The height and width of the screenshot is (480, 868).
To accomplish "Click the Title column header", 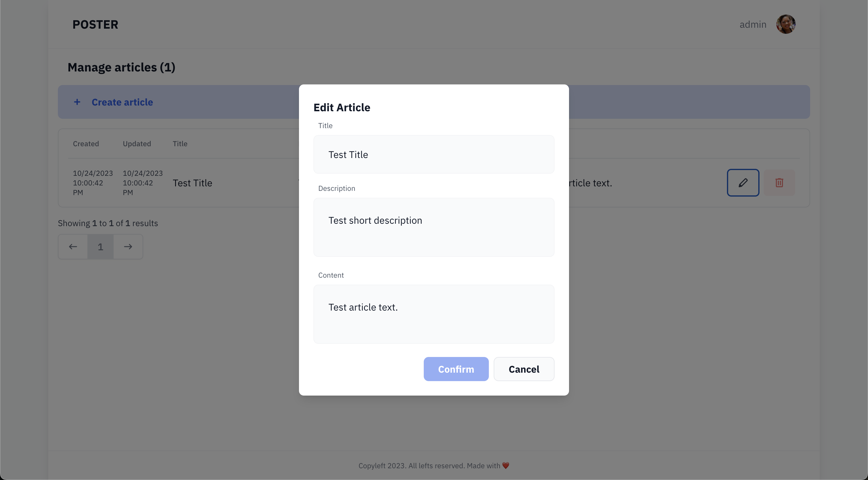I will (x=180, y=144).
